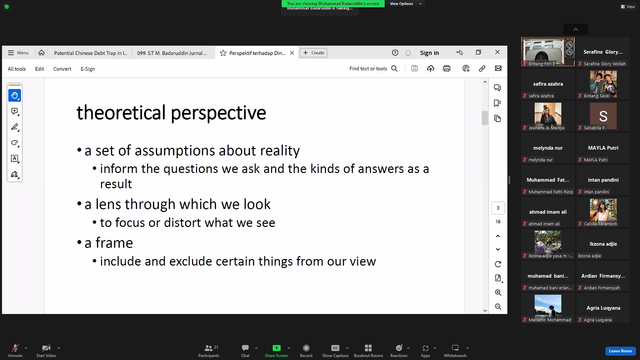Expand audio options arrow next to Unmute
This screenshot has height=360, width=640.
coord(26,348)
